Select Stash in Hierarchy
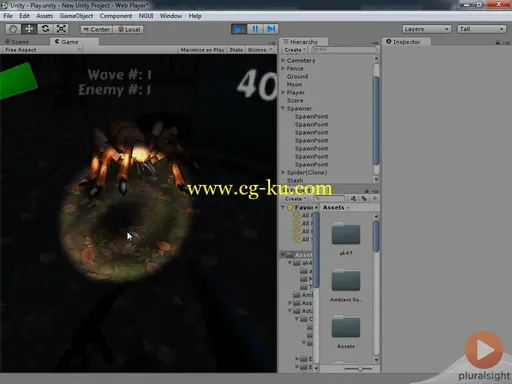The image size is (512, 384). pos(295,180)
